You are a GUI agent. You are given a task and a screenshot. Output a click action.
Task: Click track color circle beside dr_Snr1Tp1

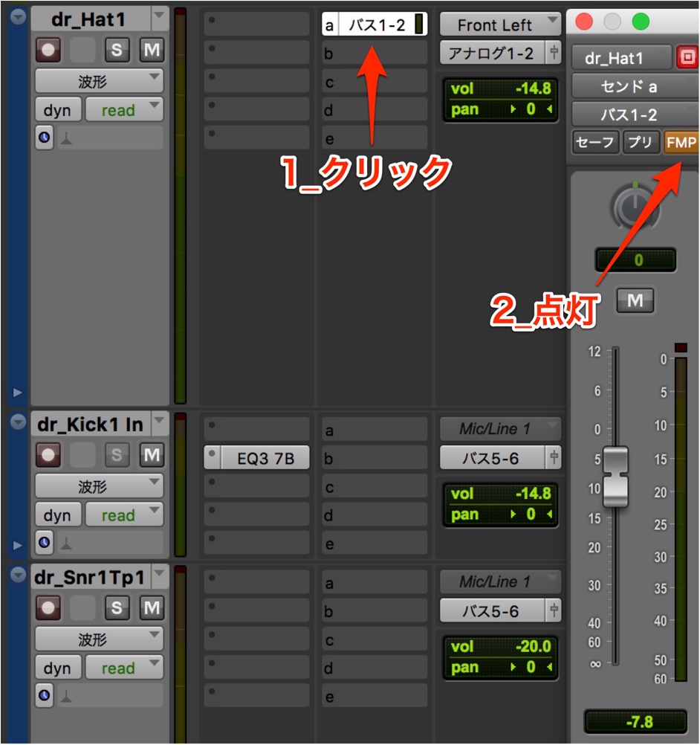point(18,575)
